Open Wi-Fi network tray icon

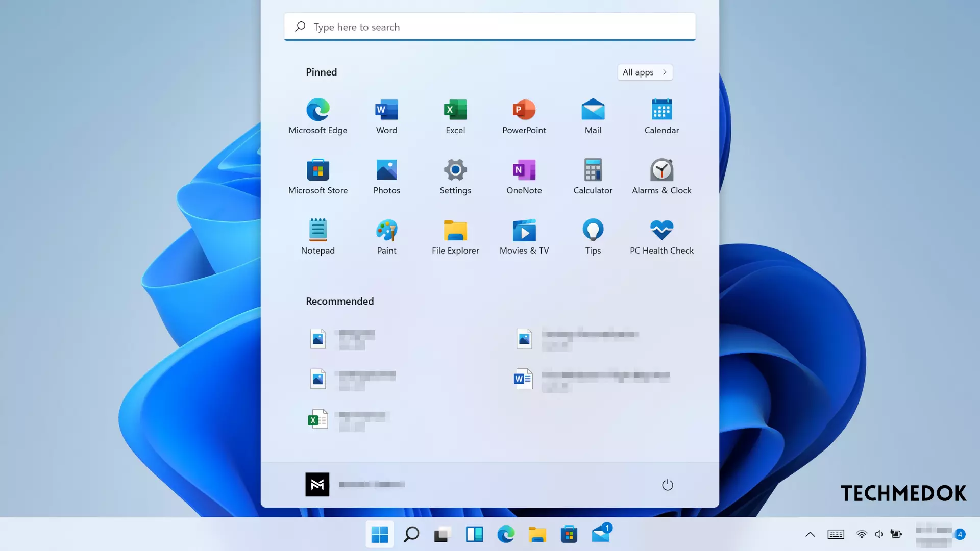point(862,534)
